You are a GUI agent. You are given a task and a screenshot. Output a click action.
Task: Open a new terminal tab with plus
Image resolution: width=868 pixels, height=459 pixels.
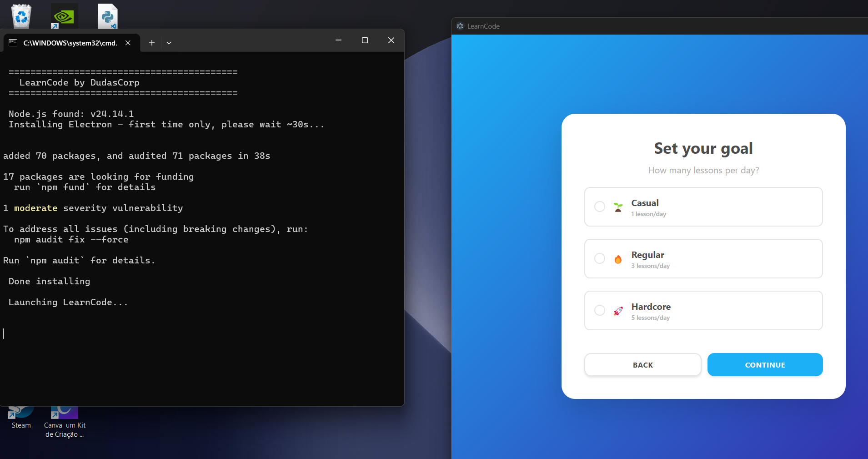(x=152, y=43)
